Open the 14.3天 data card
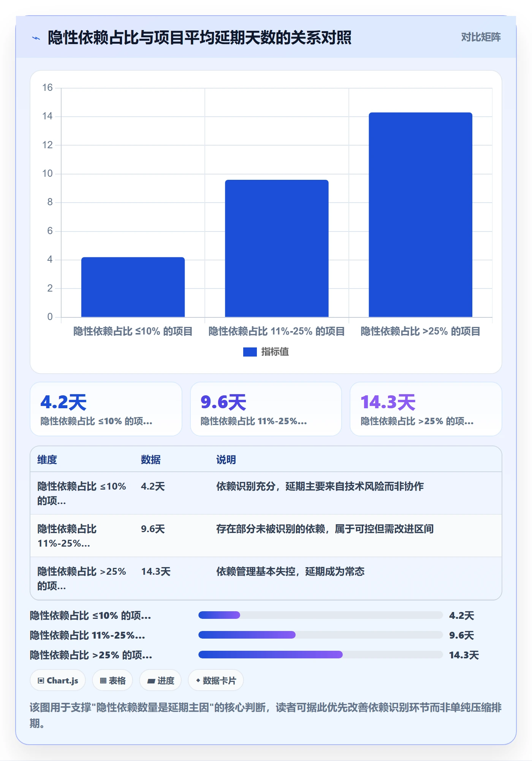The width and height of the screenshot is (532, 761). click(x=426, y=409)
